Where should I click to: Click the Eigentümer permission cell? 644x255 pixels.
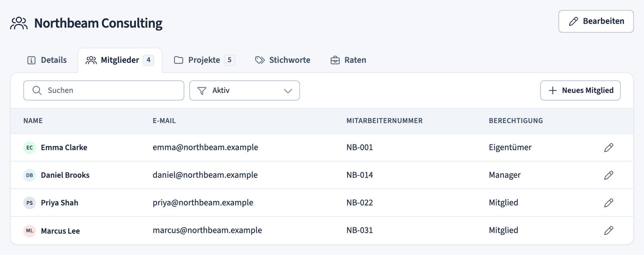510,147
